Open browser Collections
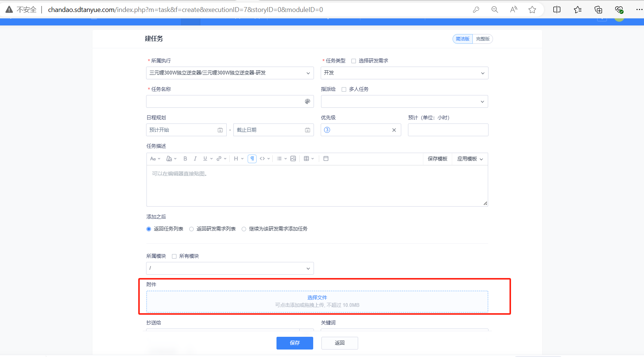 (x=598, y=10)
